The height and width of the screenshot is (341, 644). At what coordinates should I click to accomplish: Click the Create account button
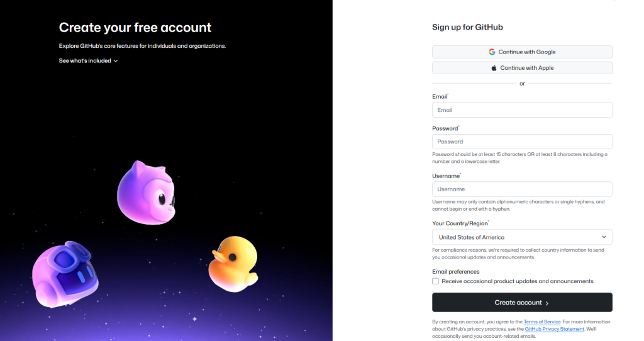pos(522,303)
